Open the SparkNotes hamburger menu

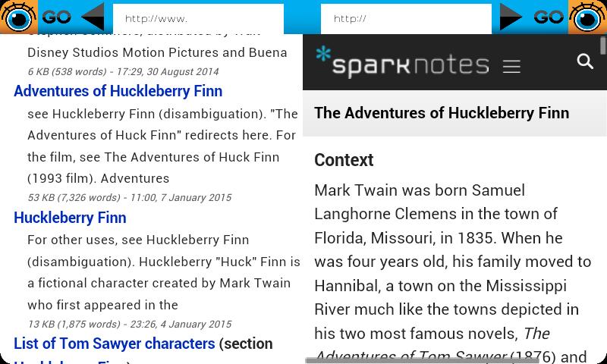[x=511, y=67]
